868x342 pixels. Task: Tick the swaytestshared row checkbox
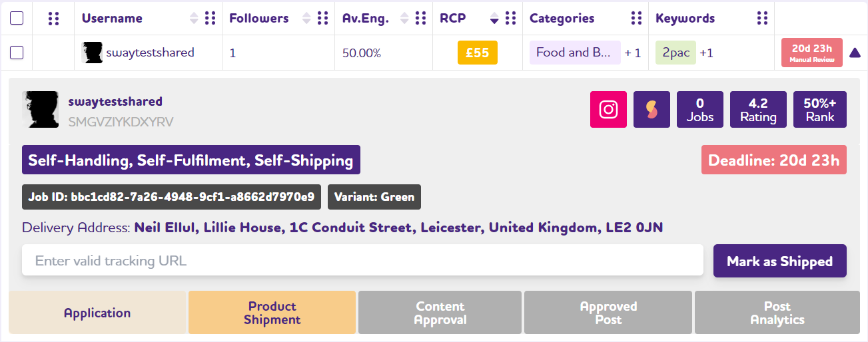pos(17,53)
